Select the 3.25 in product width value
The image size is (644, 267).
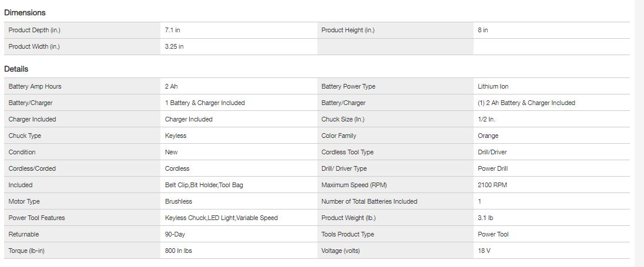click(x=175, y=46)
